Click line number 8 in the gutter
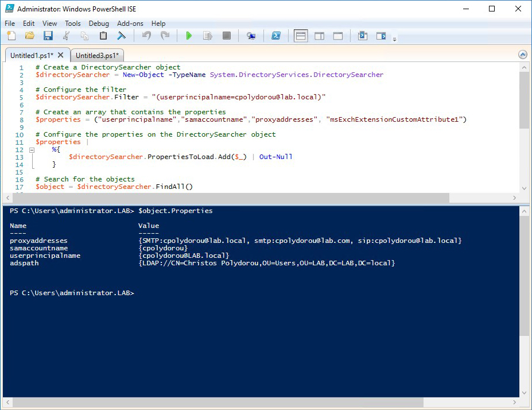 (x=21, y=120)
